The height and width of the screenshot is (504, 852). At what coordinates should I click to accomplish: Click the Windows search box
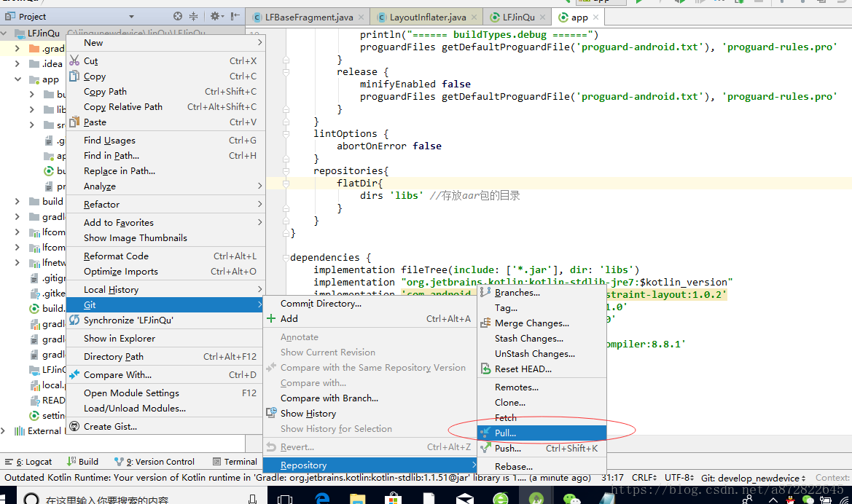point(141,499)
